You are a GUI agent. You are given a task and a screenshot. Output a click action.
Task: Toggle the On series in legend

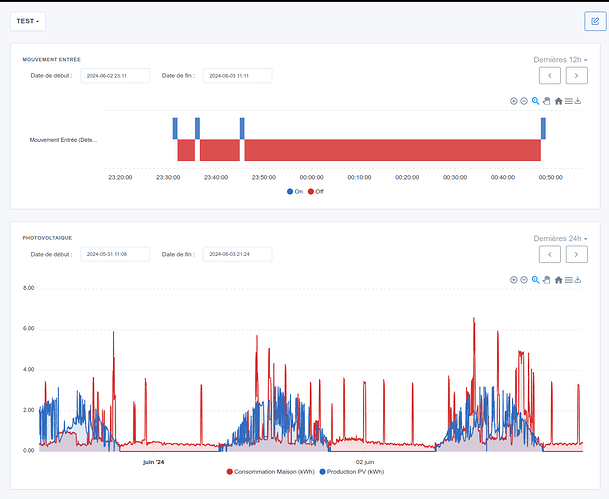[294, 191]
